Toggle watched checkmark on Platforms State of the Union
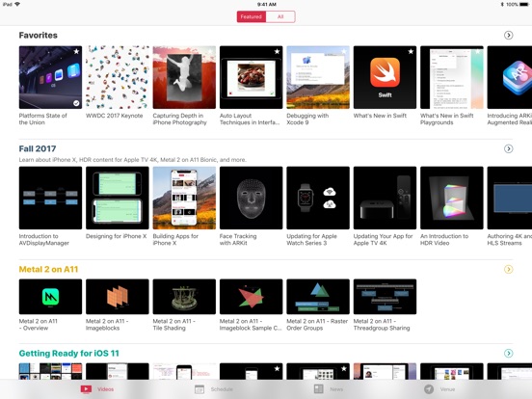 (x=76, y=103)
